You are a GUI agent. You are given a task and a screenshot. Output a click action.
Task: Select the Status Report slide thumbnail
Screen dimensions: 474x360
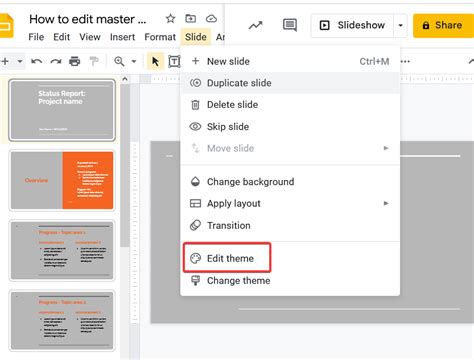[x=62, y=110]
